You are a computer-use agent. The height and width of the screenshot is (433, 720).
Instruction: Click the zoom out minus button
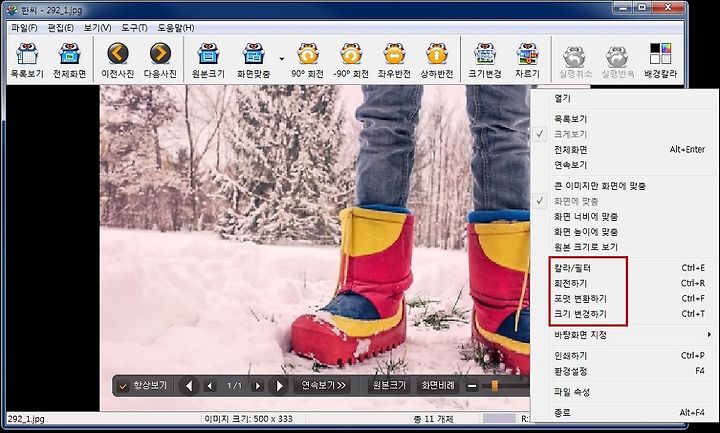click(x=472, y=386)
